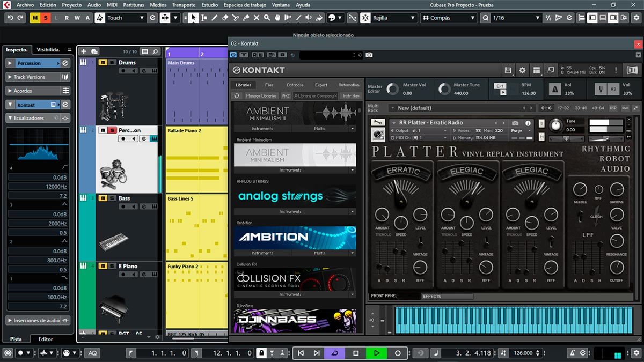644x362 pixels.
Task: Toggle global Solo S in main toolbar
Action: click(45, 18)
